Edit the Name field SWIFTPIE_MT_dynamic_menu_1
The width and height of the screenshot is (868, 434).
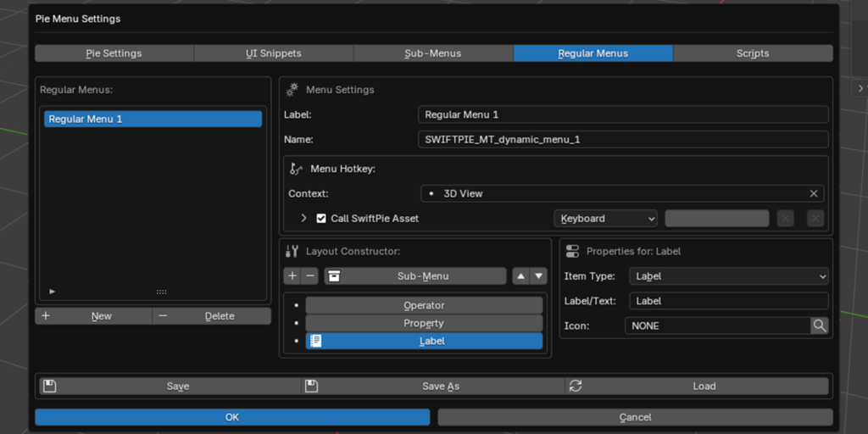click(x=623, y=140)
